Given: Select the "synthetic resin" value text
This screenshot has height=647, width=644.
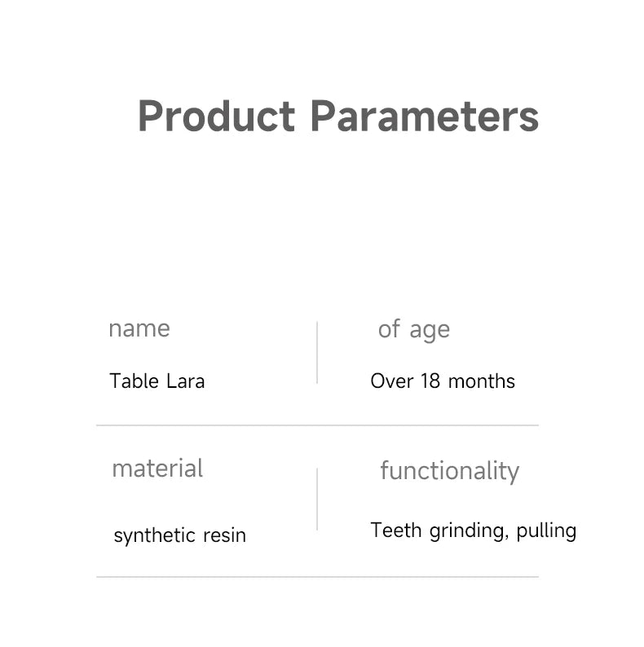Looking at the screenshot, I should pos(179,535).
